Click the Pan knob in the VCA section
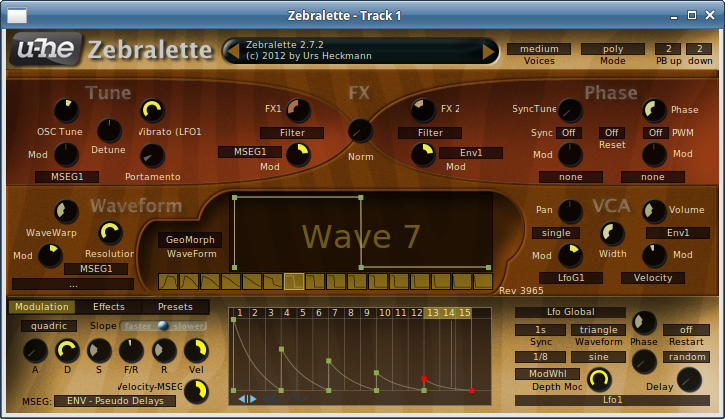Image resolution: width=725 pixels, height=419 pixels. (570, 211)
